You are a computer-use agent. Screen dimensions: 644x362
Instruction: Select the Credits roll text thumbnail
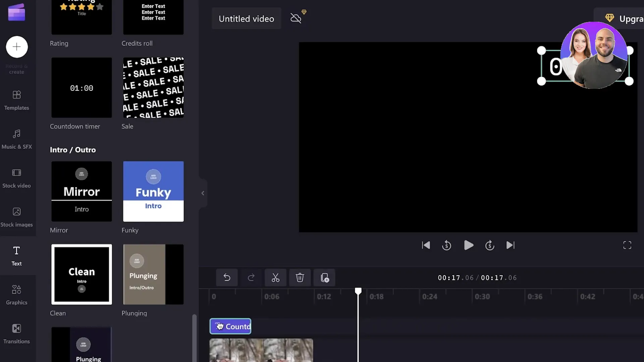point(153,17)
